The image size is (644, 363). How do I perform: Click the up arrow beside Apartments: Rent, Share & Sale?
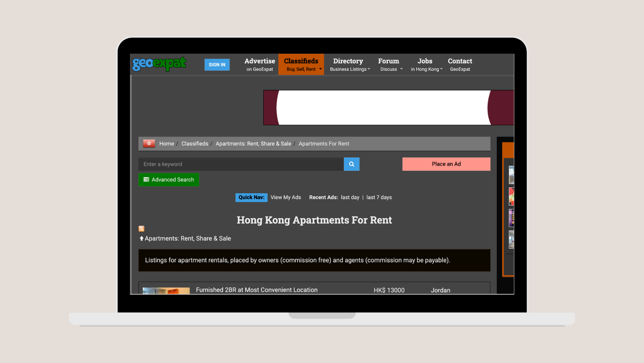pyautogui.click(x=141, y=239)
